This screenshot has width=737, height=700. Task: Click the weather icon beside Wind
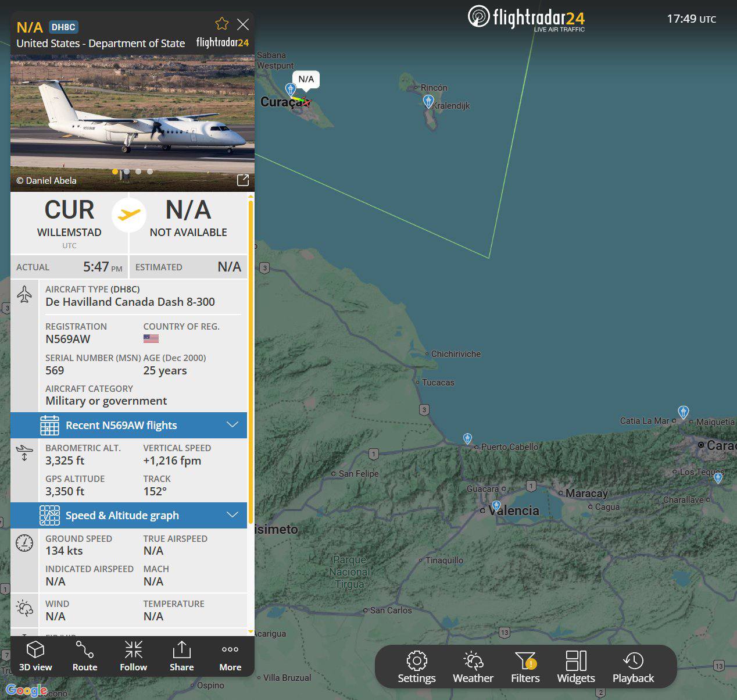coord(24,608)
